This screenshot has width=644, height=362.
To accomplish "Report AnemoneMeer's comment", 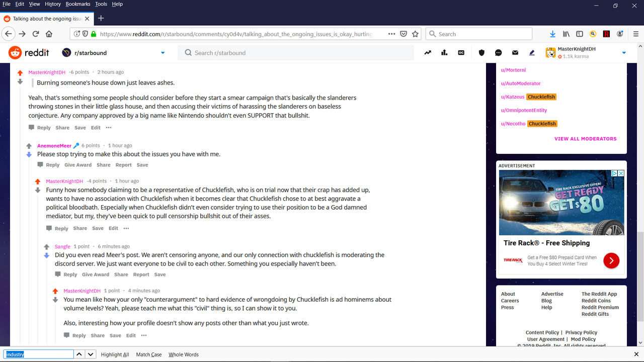I will tap(123, 165).
